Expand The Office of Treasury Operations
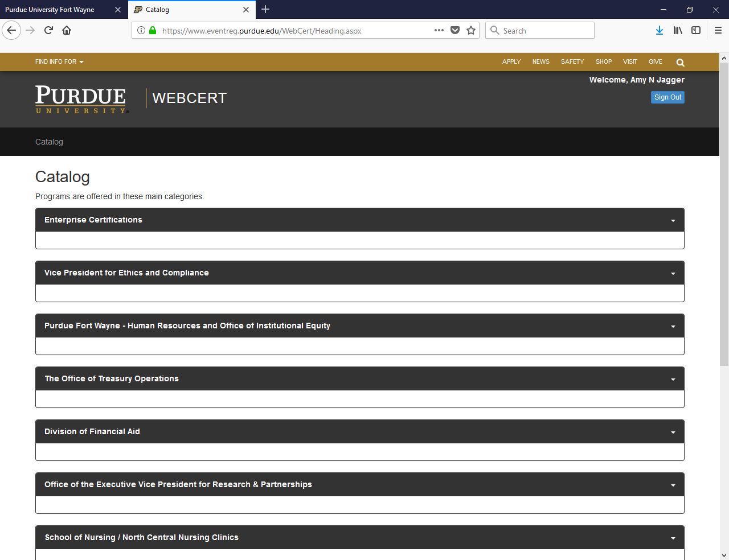 pos(360,378)
